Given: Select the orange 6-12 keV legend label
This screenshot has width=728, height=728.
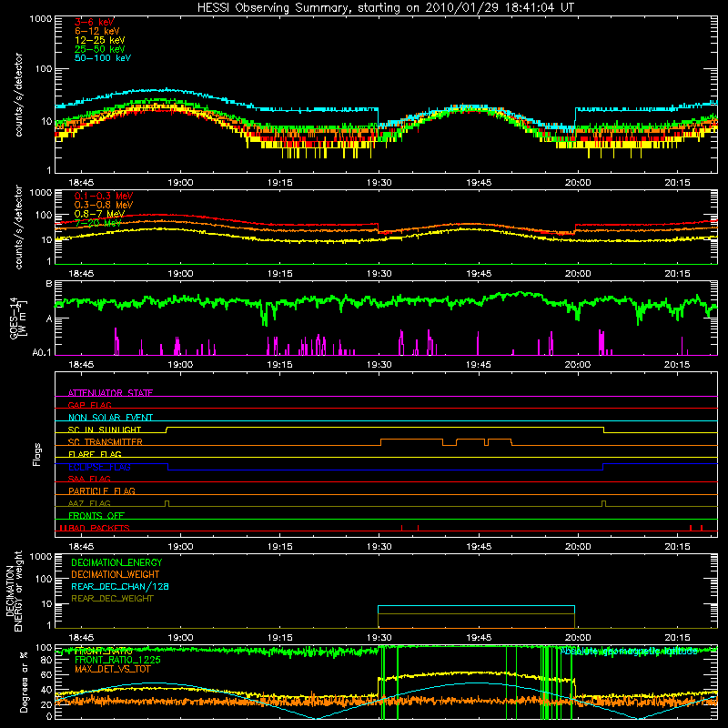Looking at the screenshot, I should click(97, 31).
